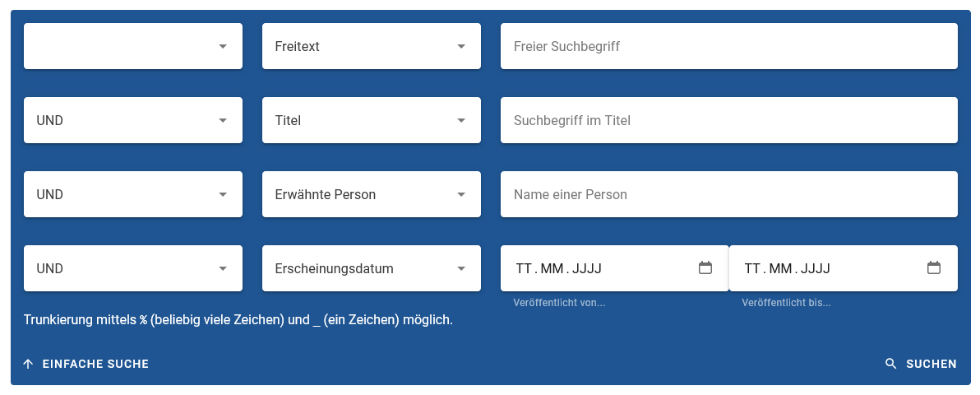Click the magnifier icon beside Suchen
The image size is (980, 395).
(890, 364)
